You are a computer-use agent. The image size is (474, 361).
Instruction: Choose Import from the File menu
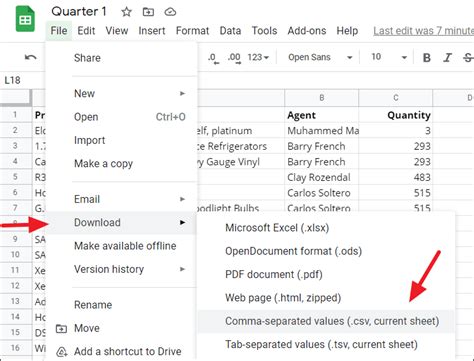(x=121, y=140)
